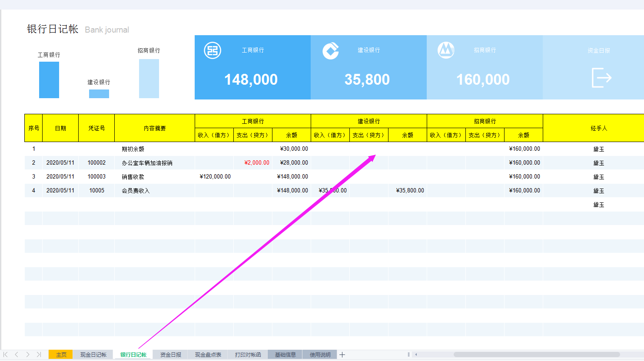Viewport: 644px width, 361px height.
Task: Select the red ¥2,000.00 expense cell
Action: 253,163
